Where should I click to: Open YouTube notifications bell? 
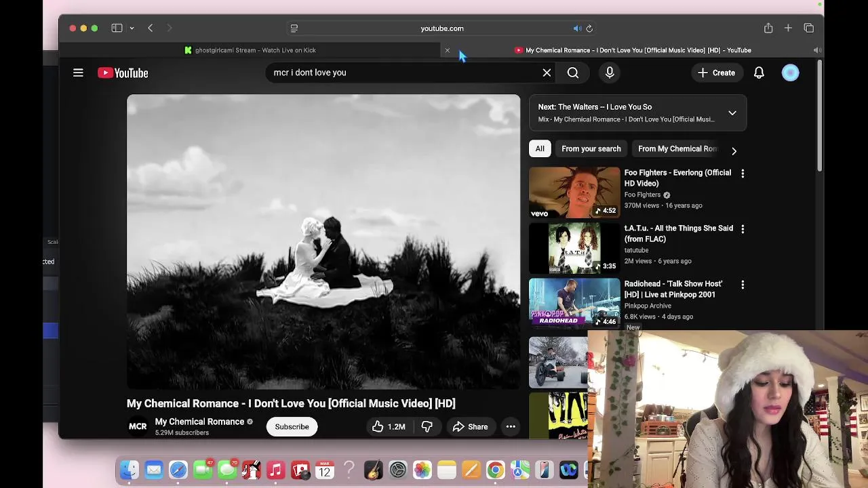tap(759, 73)
